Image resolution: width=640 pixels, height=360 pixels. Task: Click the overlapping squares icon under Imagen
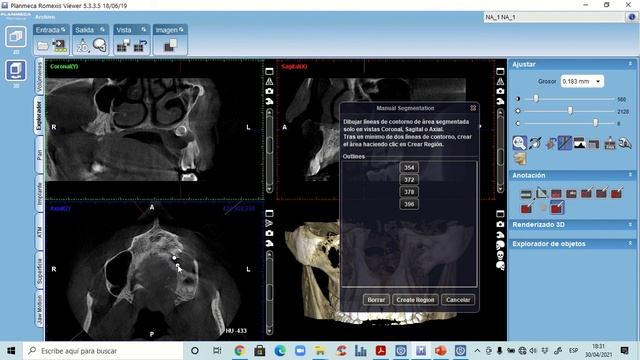pos(171,45)
